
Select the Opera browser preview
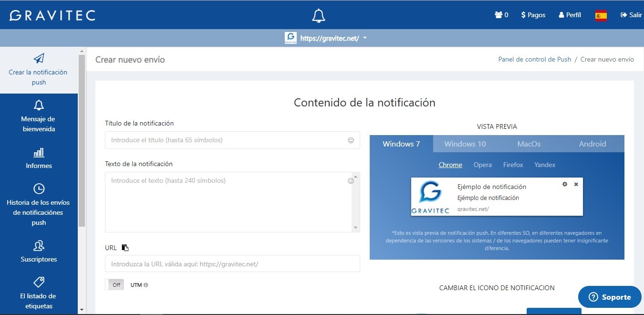point(483,165)
